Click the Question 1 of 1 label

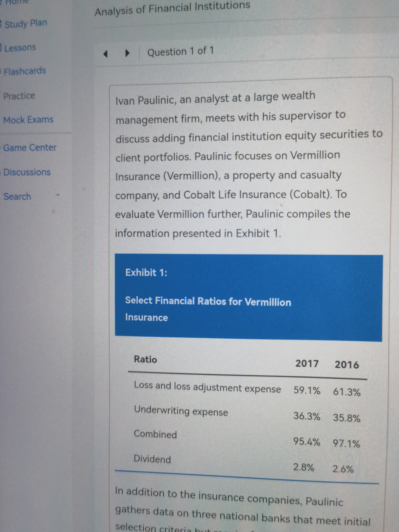pos(180,51)
